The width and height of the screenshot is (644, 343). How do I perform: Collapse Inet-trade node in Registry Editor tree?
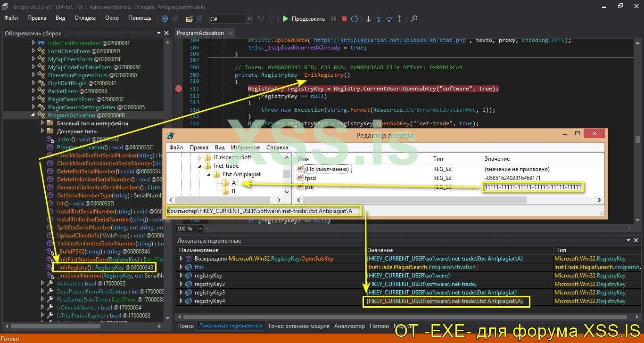pos(200,166)
